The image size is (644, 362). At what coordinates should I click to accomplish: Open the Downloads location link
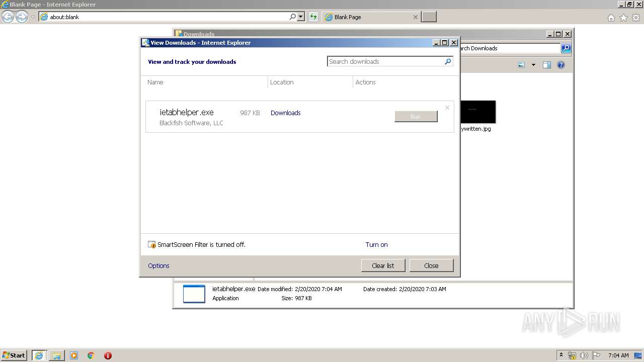click(x=285, y=113)
